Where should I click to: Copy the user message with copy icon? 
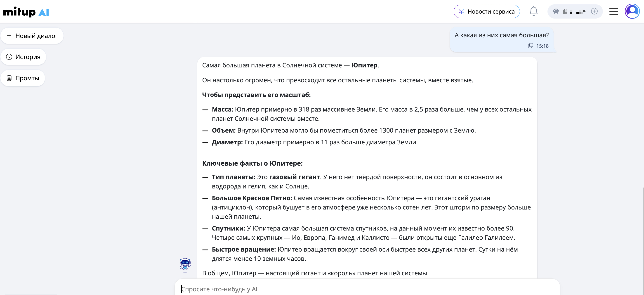tap(530, 46)
